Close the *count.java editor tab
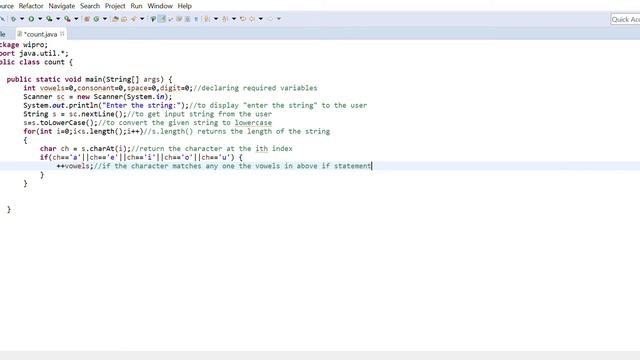This screenshot has height=360, width=640. coord(62,34)
